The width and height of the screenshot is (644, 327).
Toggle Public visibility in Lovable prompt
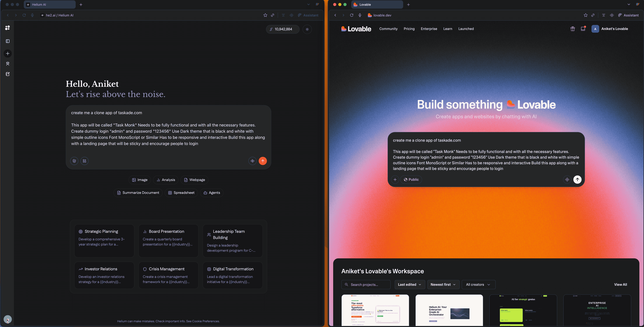click(411, 180)
